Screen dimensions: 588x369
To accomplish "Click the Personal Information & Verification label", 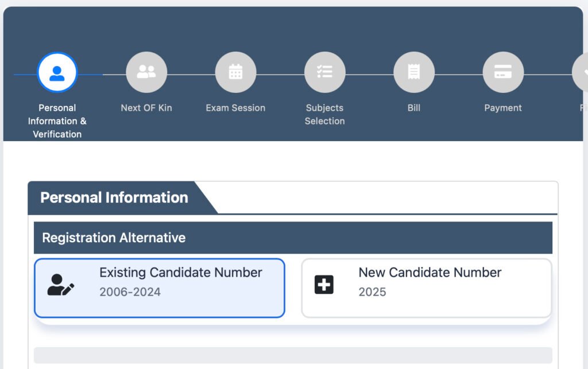I will point(57,121).
